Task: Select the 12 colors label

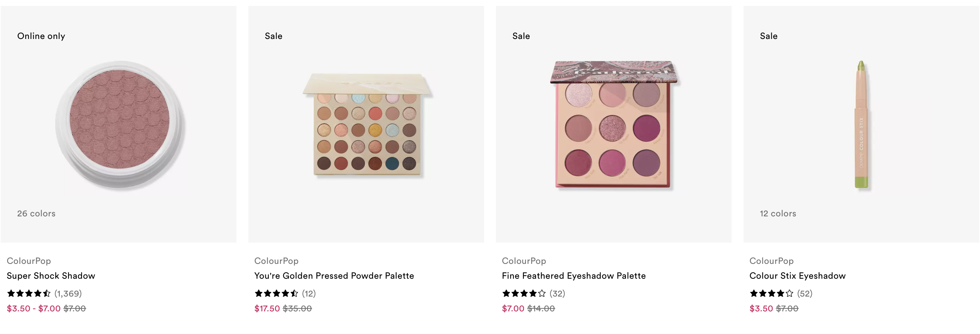Action: (778, 213)
